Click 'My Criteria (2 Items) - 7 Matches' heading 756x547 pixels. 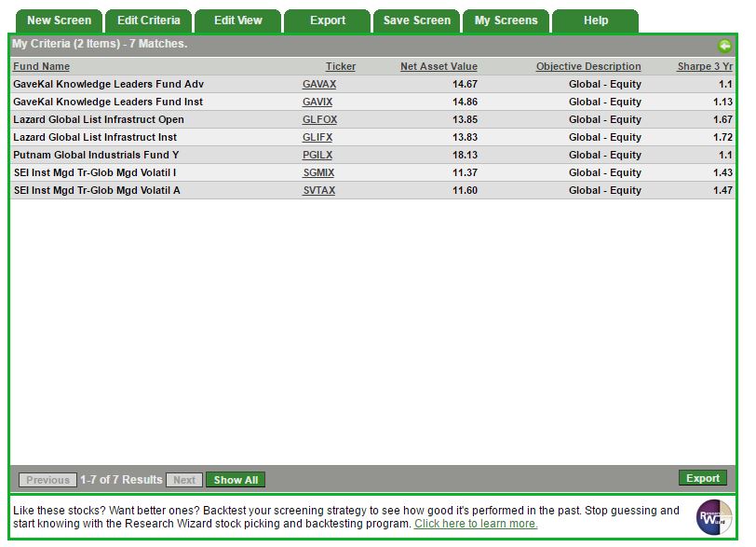[x=100, y=44]
